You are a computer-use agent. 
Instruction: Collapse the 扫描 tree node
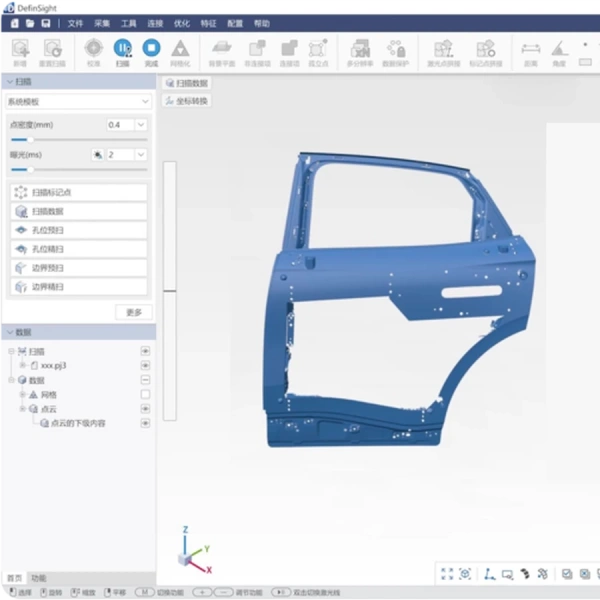[11, 351]
